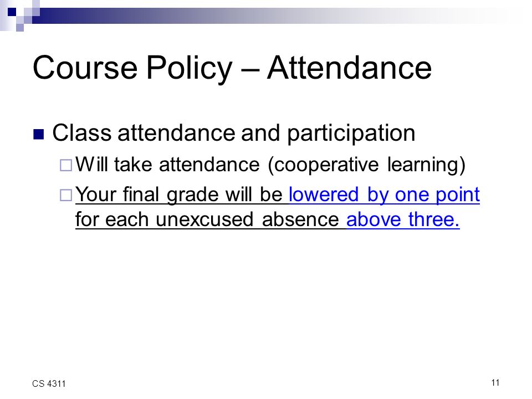Viewport: 532px width, 399px height.
Task: Click the "CS 4311" footer label
Action: point(49,383)
